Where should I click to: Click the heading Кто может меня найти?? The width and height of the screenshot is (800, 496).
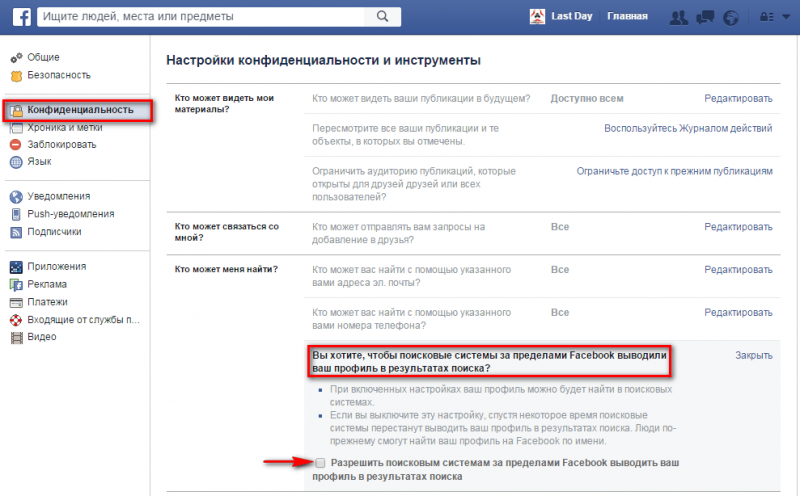(x=226, y=269)
